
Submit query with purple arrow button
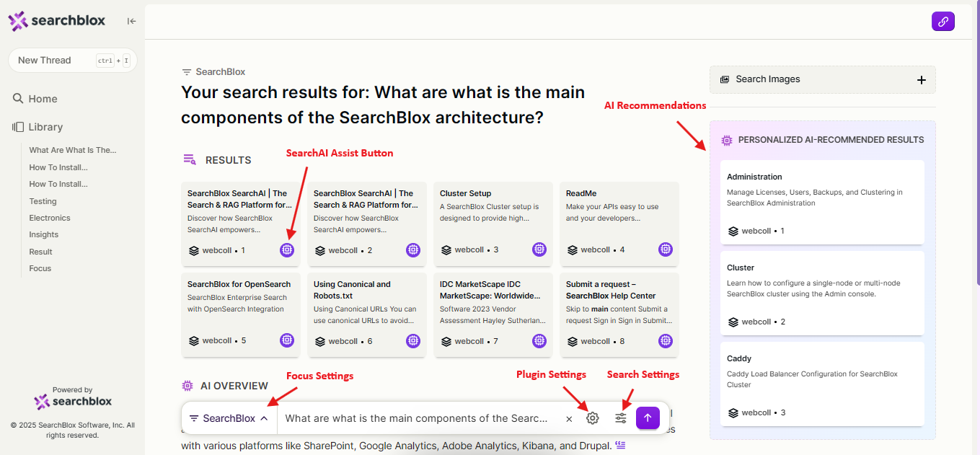tap(648, 418)
